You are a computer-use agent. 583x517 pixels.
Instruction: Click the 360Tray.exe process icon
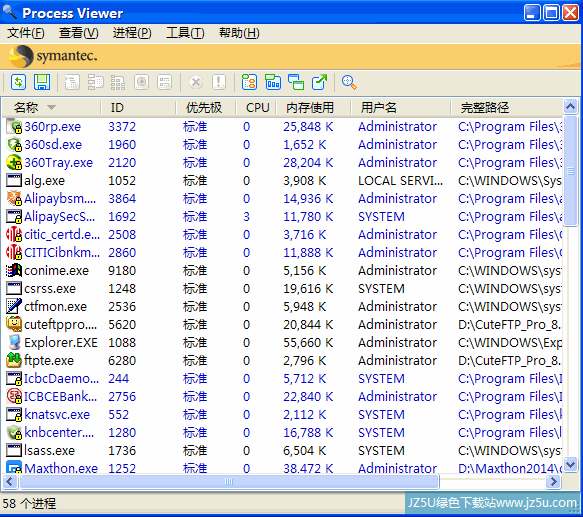pos(14,163)
